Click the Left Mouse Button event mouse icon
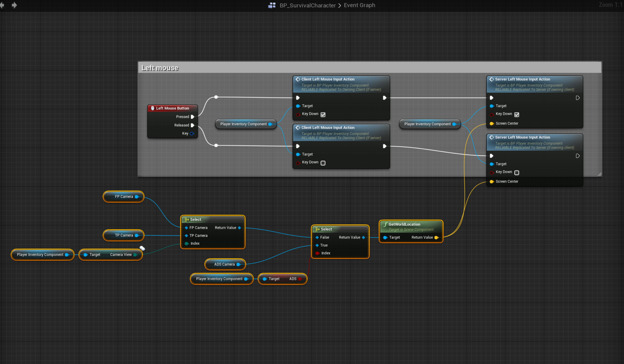The image size is (624, 364). pos(153,108)
